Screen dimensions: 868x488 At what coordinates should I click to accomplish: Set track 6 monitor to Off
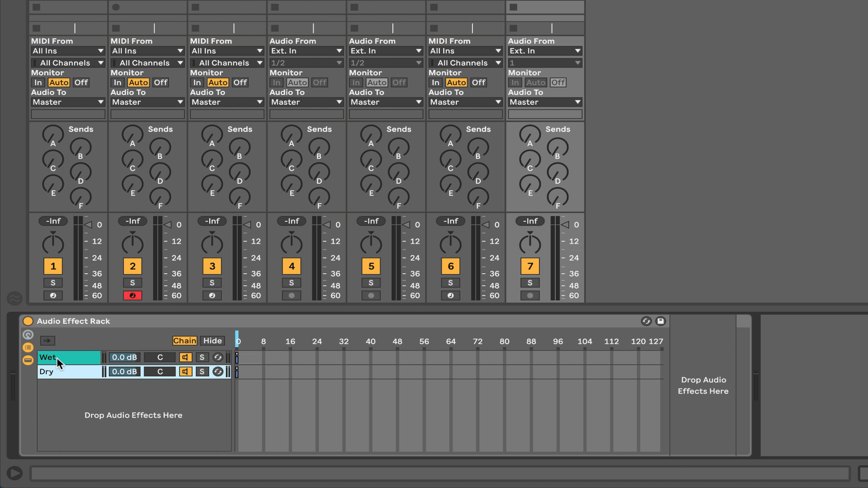pos(478,83)
